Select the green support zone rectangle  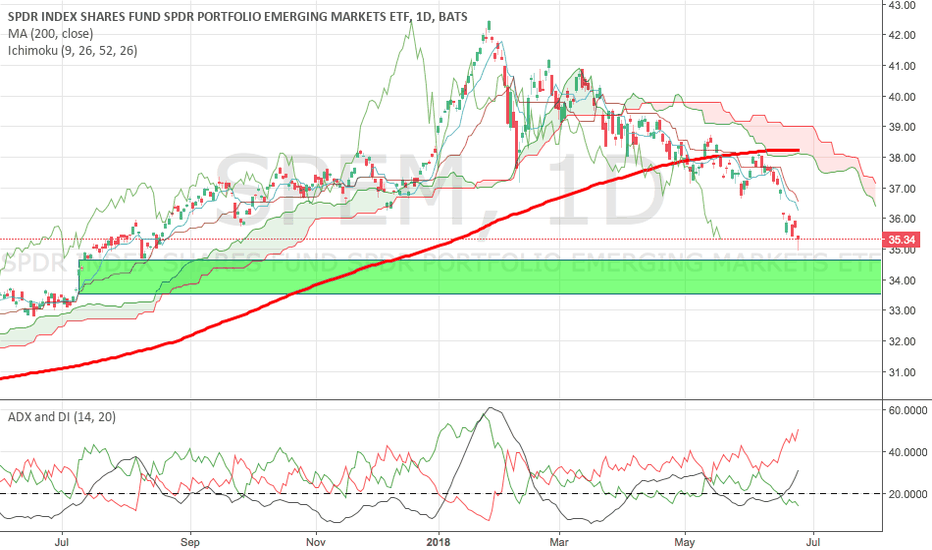(x=480, y=276)
